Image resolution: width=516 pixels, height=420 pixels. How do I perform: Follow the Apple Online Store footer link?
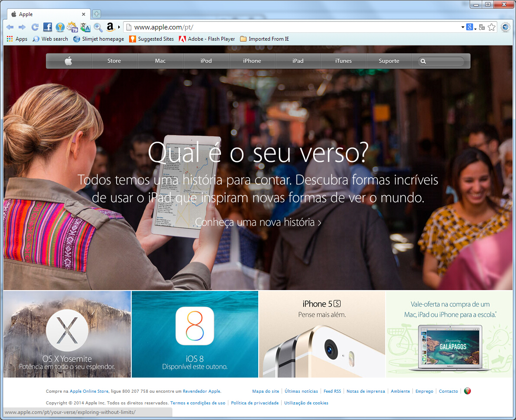click(89, 391)
